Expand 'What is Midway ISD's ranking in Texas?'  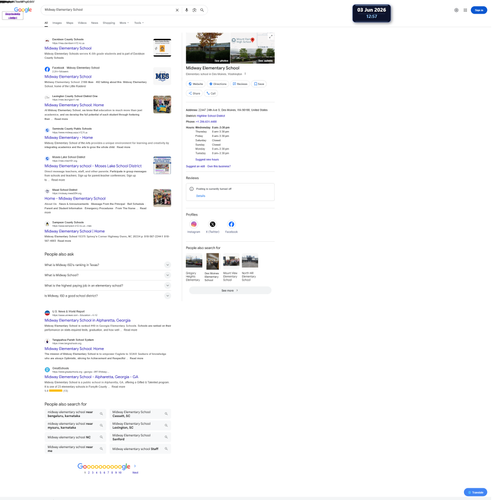[x=169, y=266]
